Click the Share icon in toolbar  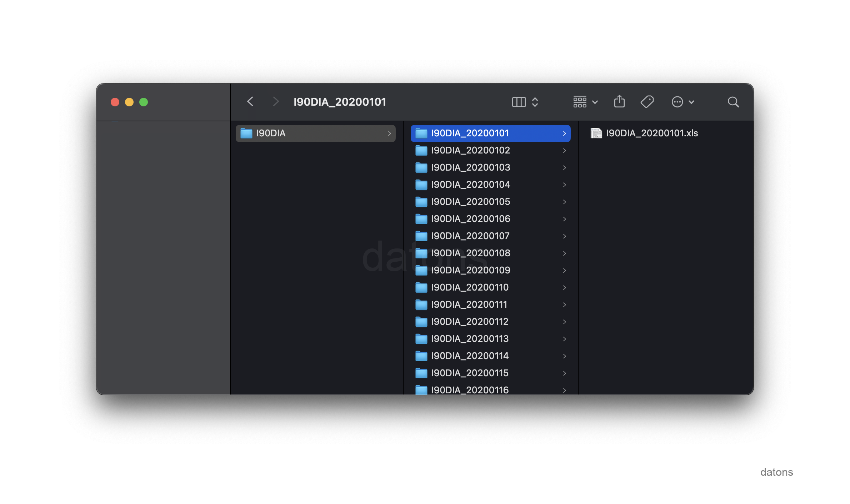point(619,102)
